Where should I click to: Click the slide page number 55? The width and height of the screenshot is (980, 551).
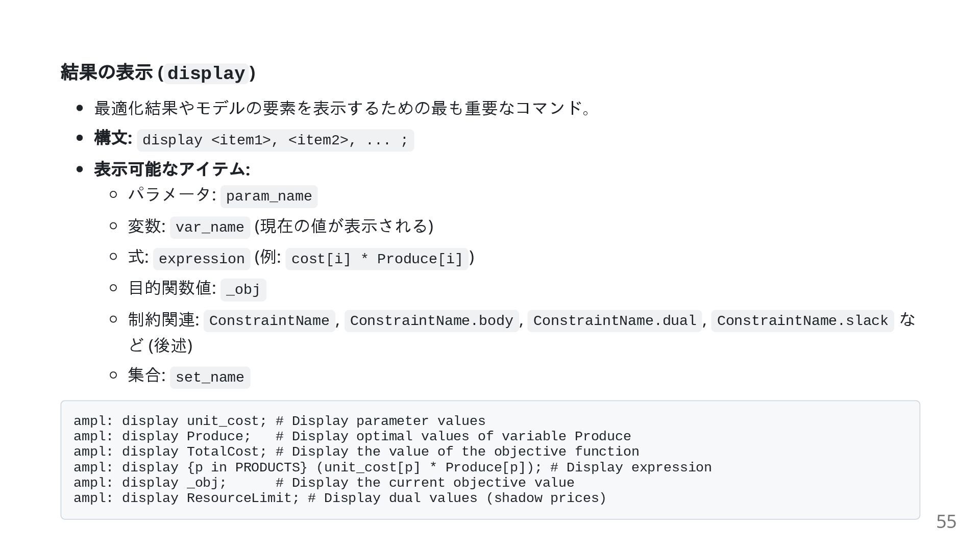[x=946, y=522]
